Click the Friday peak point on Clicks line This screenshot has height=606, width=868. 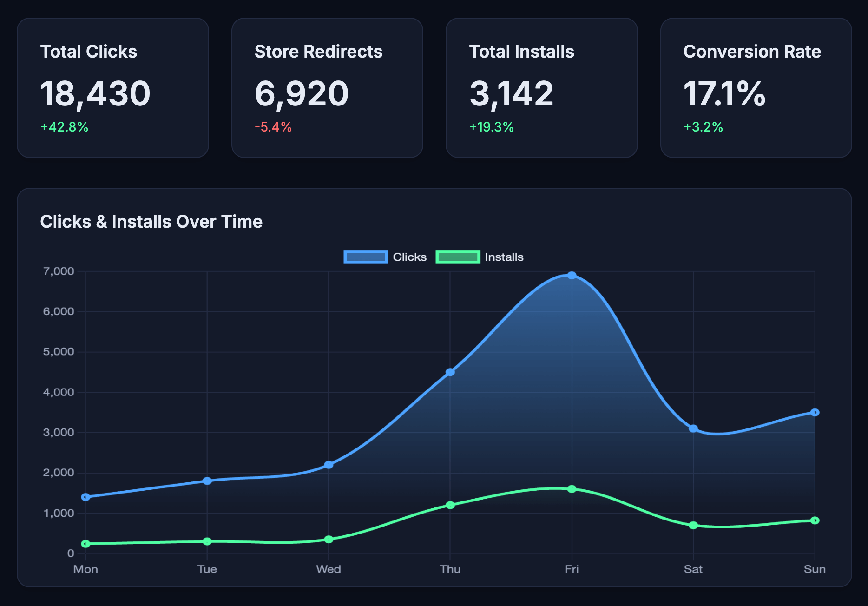pyautogui.click(x=572, y=276)
